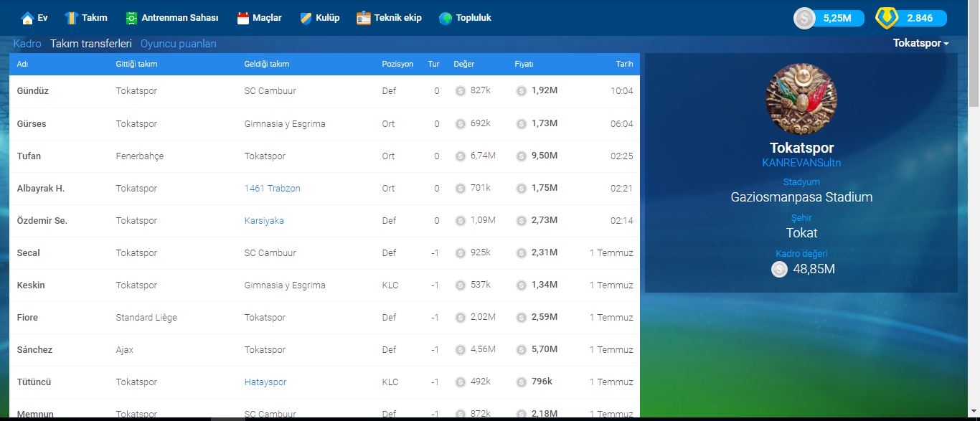Sort the table by Adı column
Viewport: 980px width, 421px height.
(22, 64)
